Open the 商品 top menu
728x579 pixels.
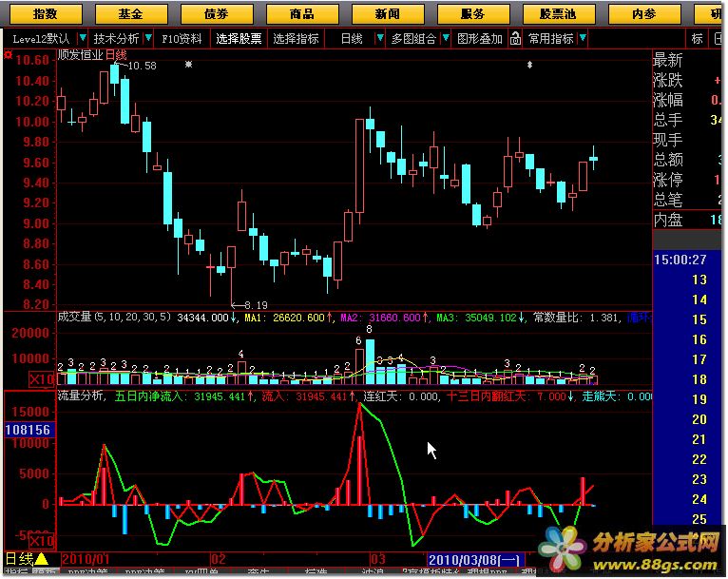pyautogui.click(x=302, y=14)
